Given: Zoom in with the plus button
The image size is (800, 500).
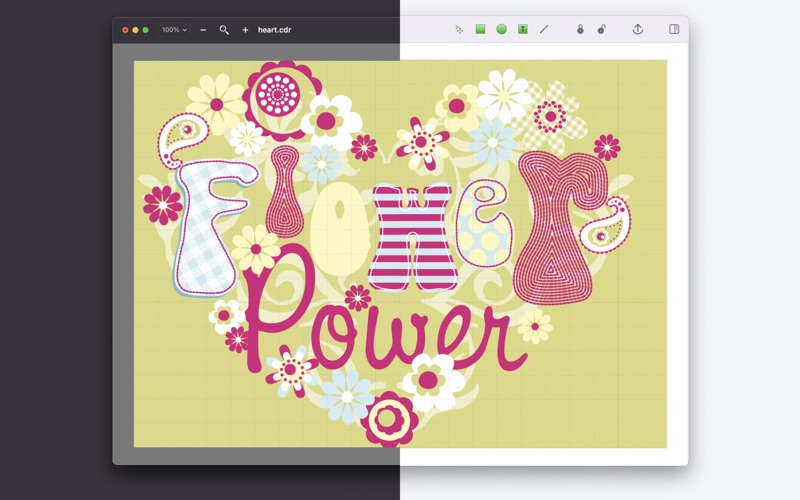Looking at the screenshot, I should 245,30.
